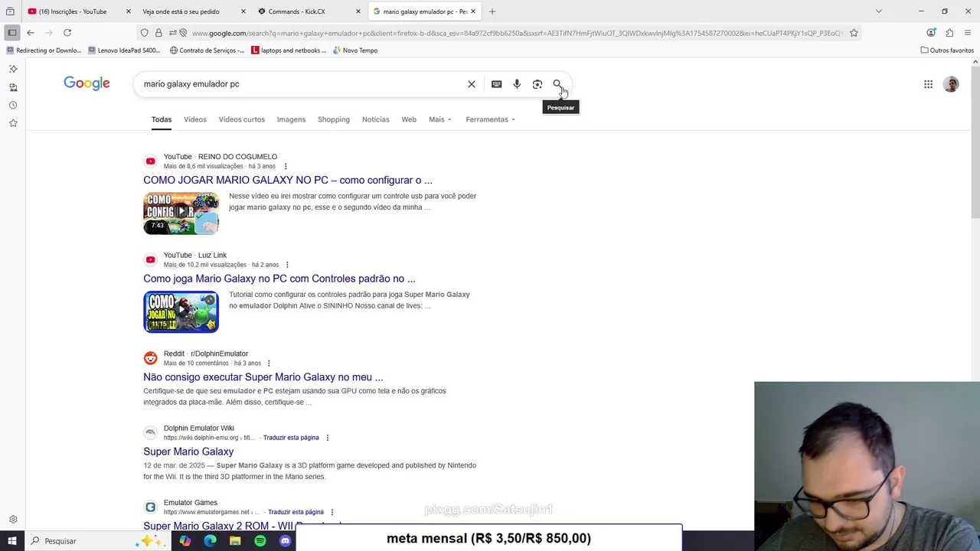Switch to Web results tab

pyautogui.click(x=409, y=119)
